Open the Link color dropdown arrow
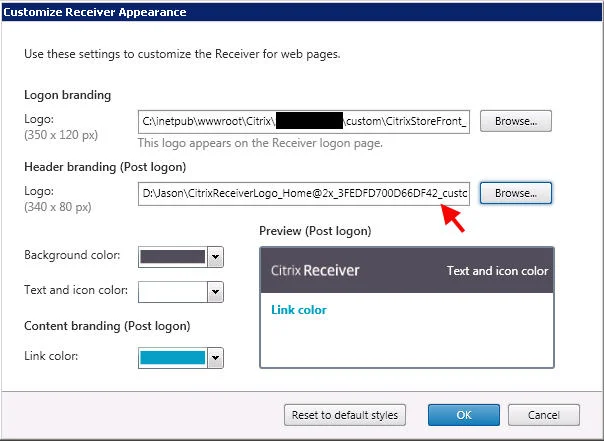 tap(215, 358)
